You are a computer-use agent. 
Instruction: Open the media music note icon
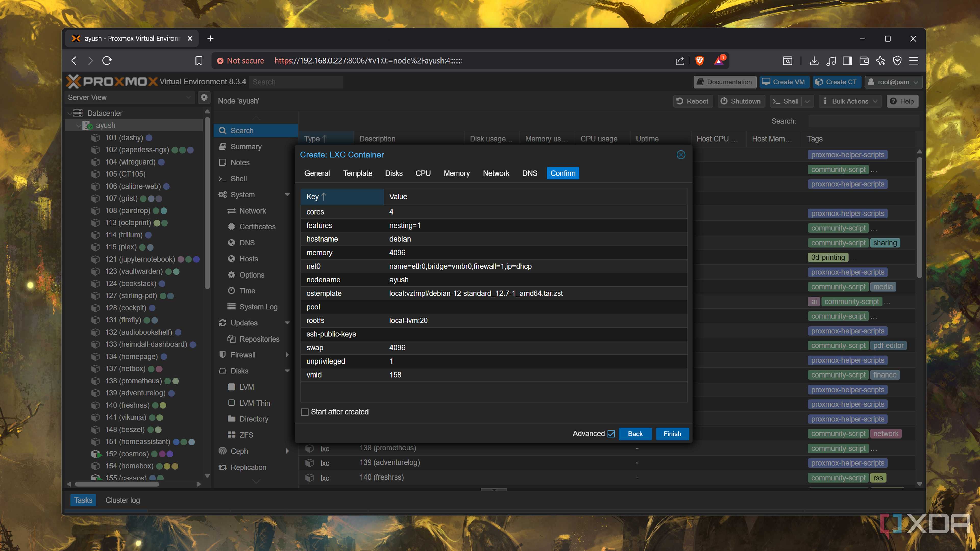[x=831, y=61]
